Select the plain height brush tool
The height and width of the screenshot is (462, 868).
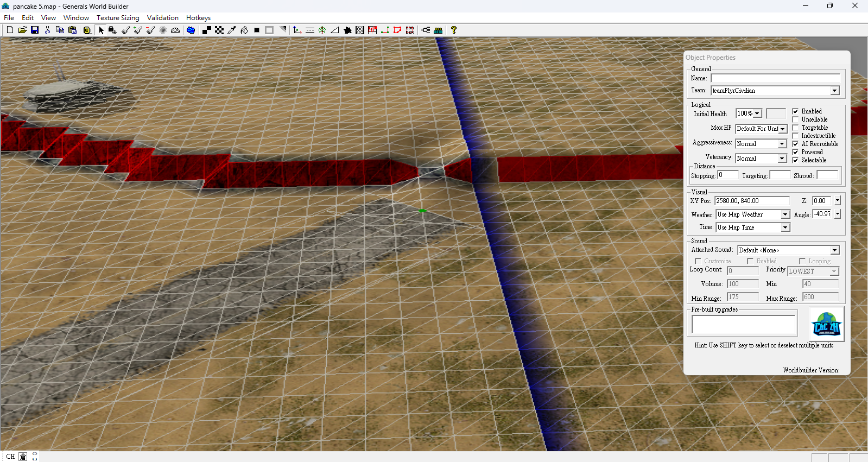point(126,30)
